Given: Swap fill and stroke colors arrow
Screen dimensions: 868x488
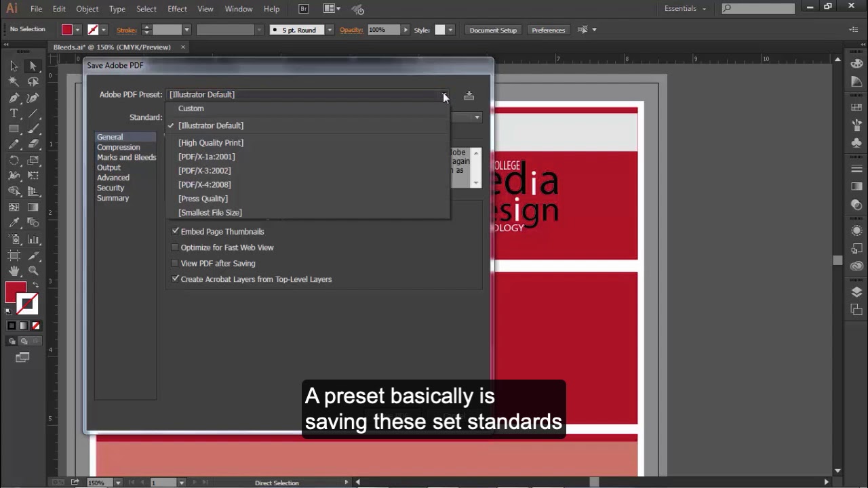Looking at the screenshot, I should (35, 285).
